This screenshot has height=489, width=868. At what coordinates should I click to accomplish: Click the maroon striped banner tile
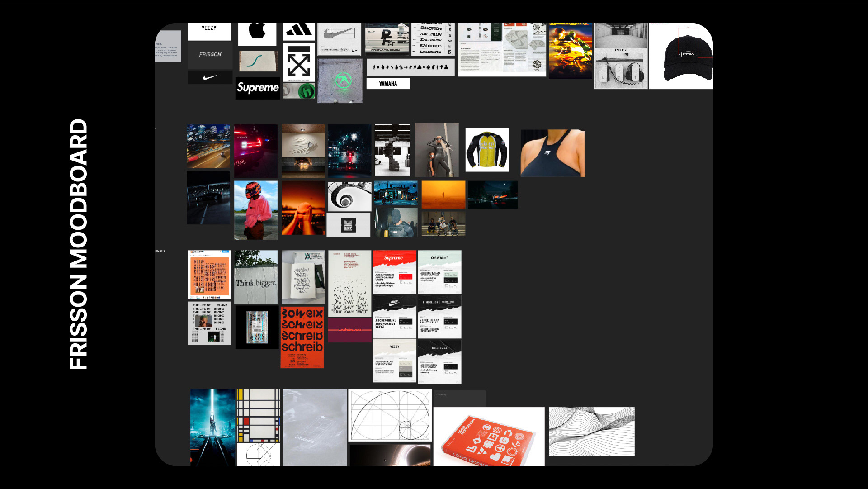pos(349,330)
